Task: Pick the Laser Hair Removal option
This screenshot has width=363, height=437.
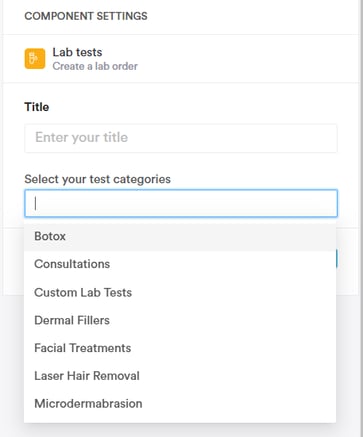Action: [x=180, y=376]
